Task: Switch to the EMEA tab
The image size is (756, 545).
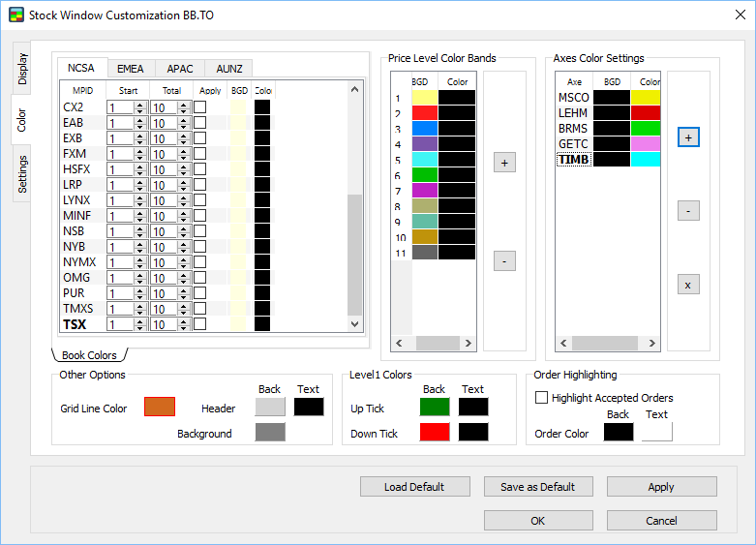Action: tap(131, 69)
